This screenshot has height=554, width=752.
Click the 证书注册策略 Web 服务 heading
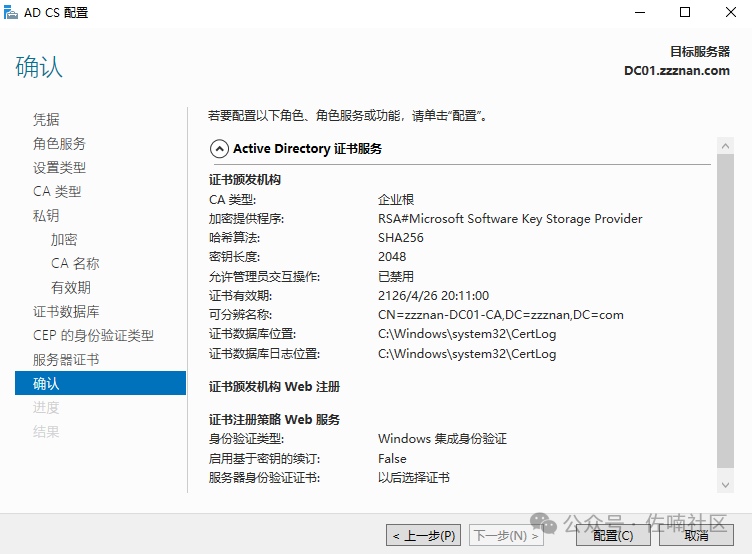pyautogui.click(x=274, y=420)
